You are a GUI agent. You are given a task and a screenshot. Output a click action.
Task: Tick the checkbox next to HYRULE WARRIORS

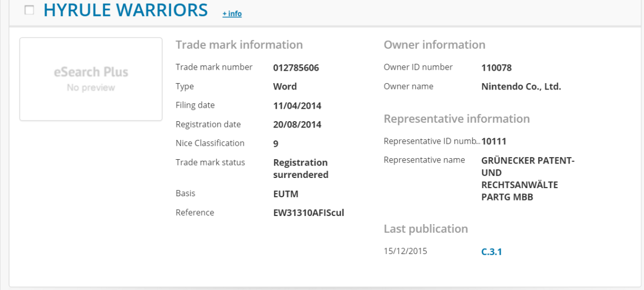tap(30, 10)
